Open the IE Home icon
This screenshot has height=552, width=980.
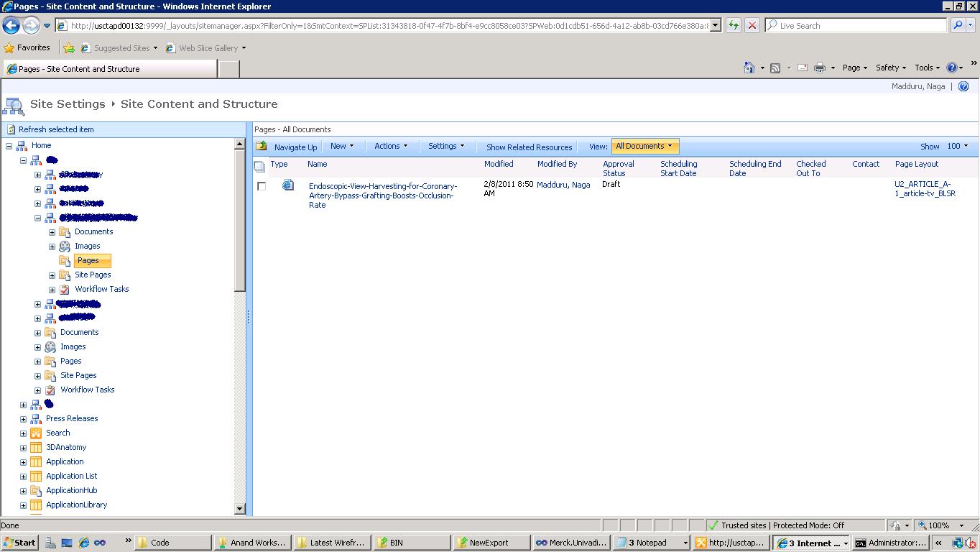coord(749,68)
